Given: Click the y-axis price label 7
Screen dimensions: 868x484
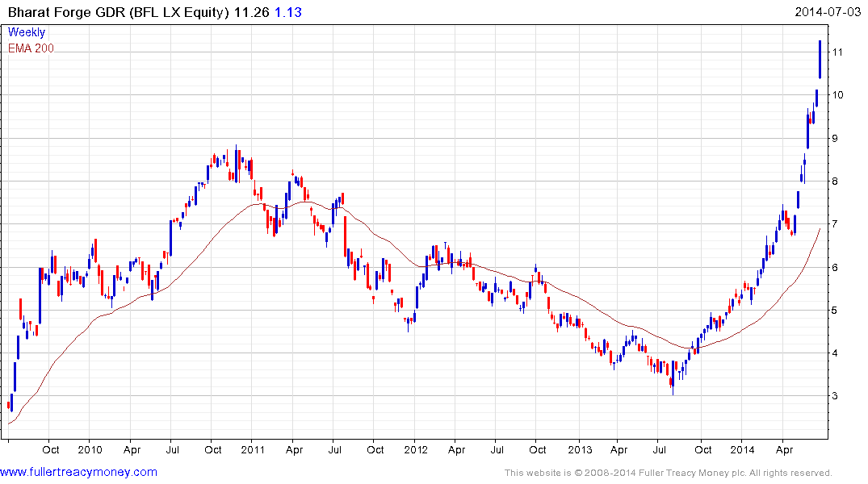Looking at the screenshot, I should tap(836, 224).
